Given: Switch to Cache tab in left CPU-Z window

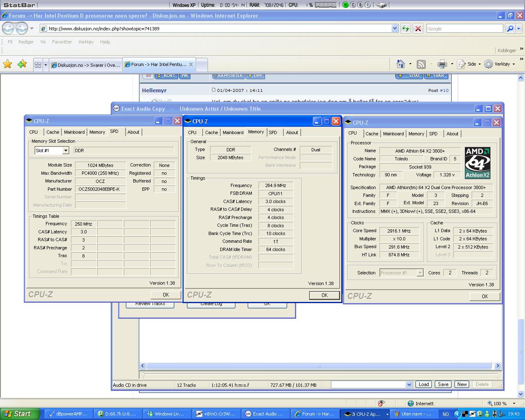Looking at the screenshot, I should (52, 132).
